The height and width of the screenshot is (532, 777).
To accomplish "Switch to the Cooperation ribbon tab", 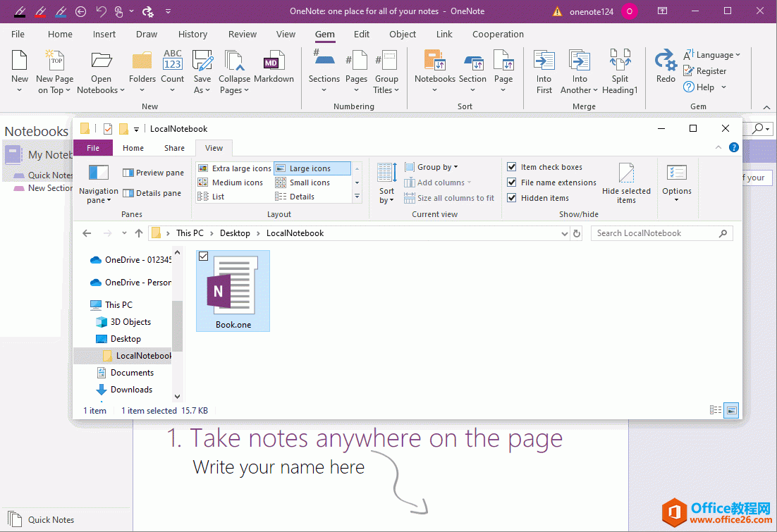I will [x=497, y=34].
